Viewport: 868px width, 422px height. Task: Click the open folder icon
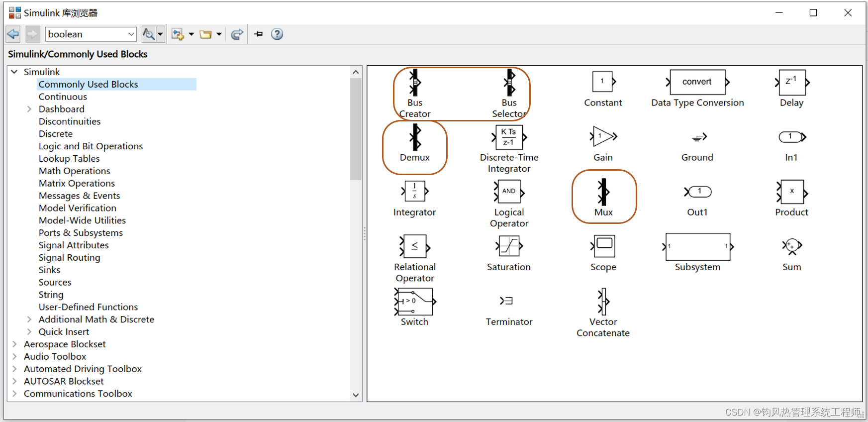[x=205, y=34]
